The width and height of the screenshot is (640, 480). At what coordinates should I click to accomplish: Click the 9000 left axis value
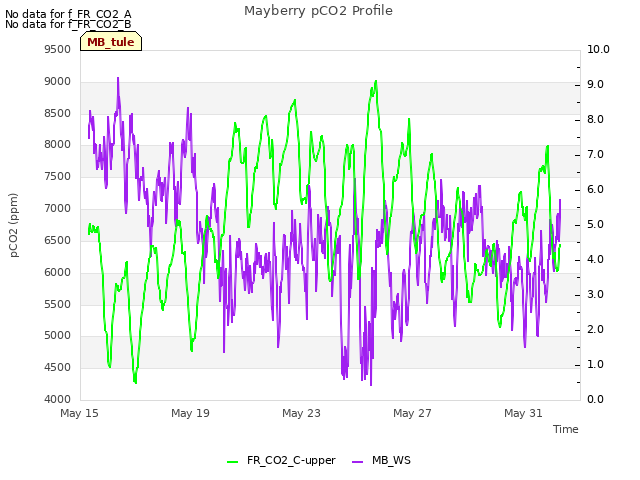coord(58,82)
